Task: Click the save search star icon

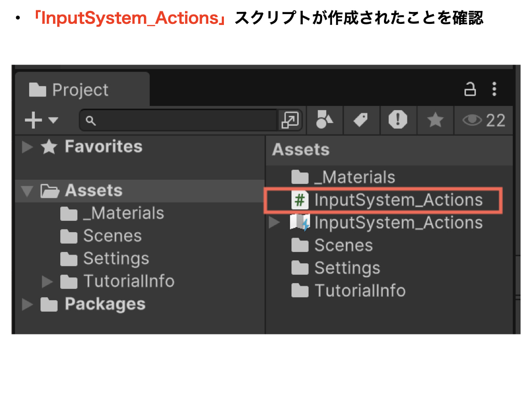Action: (435, 121)
